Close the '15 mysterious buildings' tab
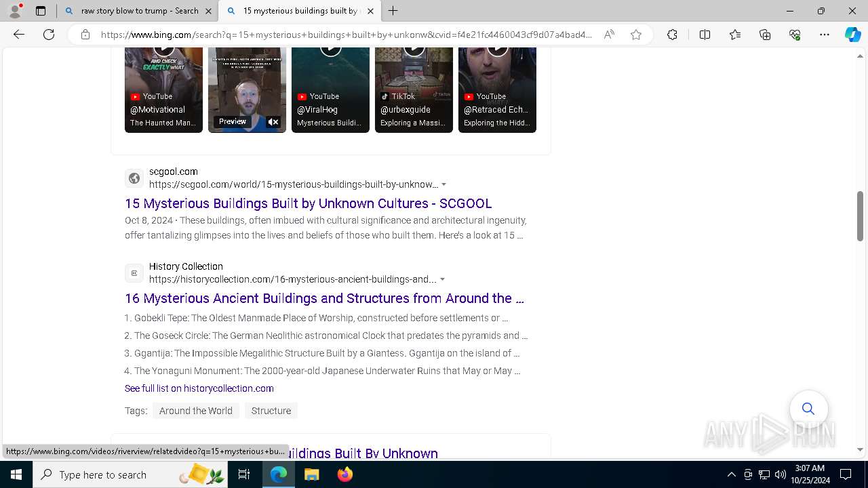This screenshot has height=488, width=868. pos(370,11)
